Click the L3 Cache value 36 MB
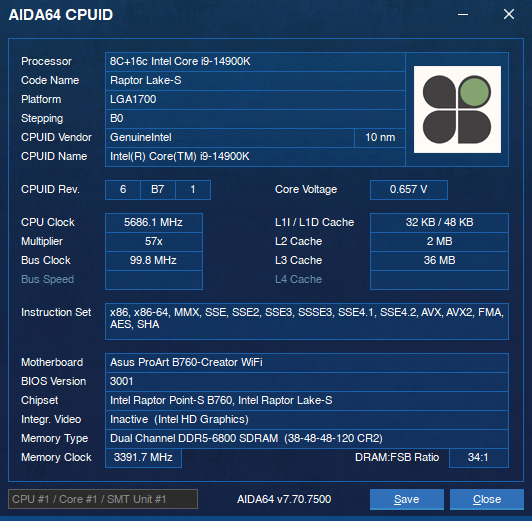Image resolution: width=532 pixels, height=521 pixels. (439, 260)
